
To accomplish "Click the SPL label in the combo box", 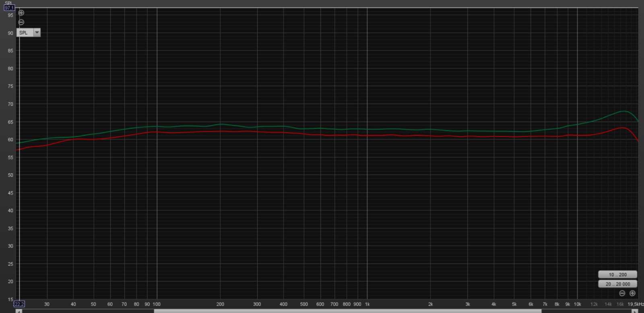I will pyautogui.click(x=24, y=33).
